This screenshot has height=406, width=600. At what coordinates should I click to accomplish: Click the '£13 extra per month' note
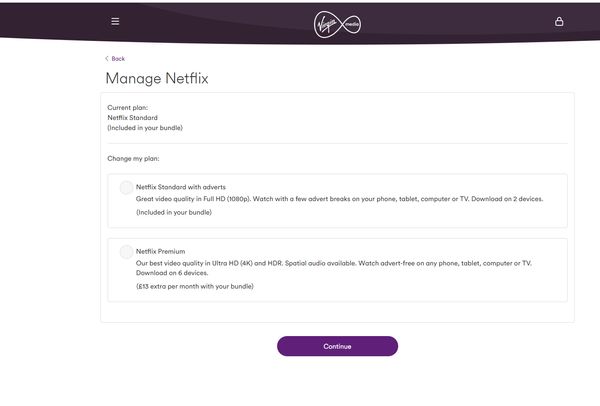(195, 287)
